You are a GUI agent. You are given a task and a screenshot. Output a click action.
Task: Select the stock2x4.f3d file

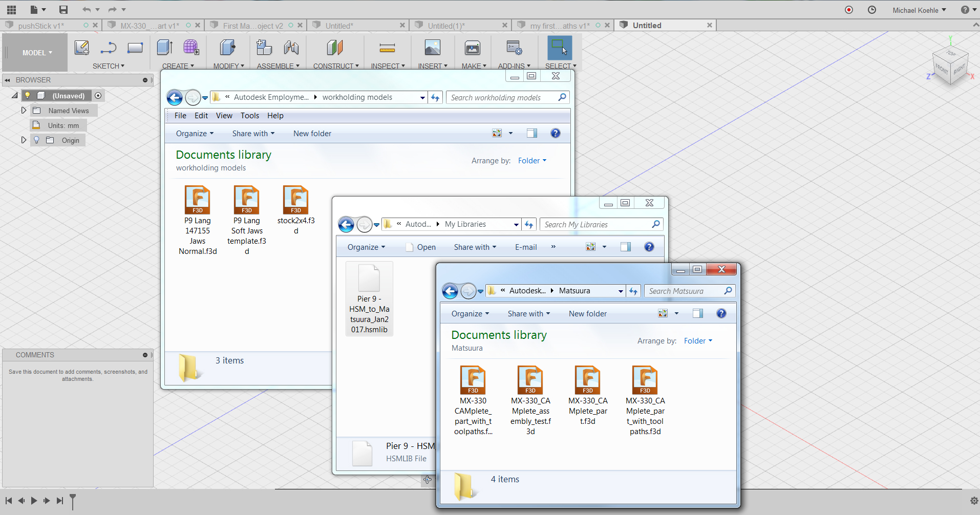point(296,210)
